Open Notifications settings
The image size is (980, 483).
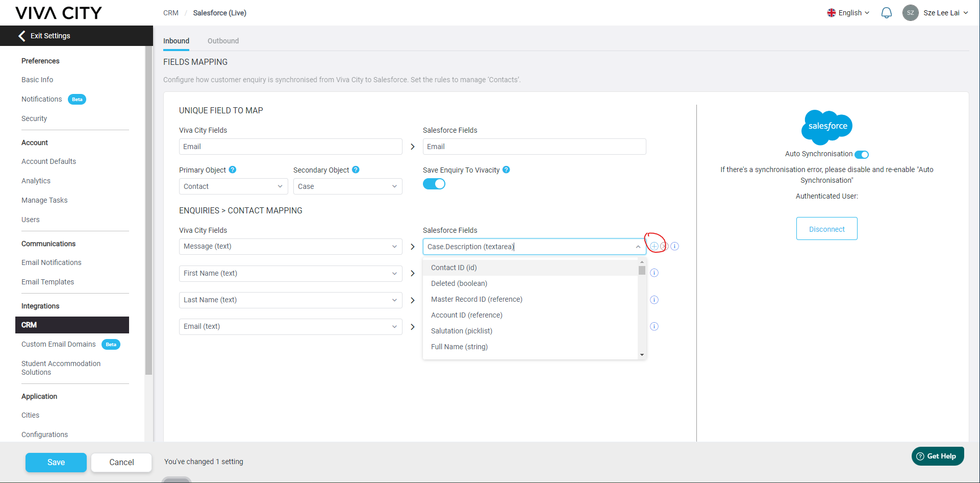(42, 99)
